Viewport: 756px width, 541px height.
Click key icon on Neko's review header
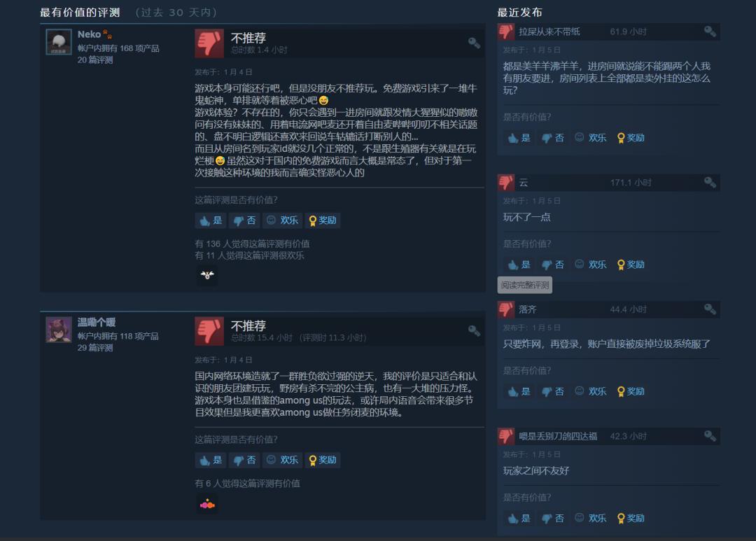(474, 43)
